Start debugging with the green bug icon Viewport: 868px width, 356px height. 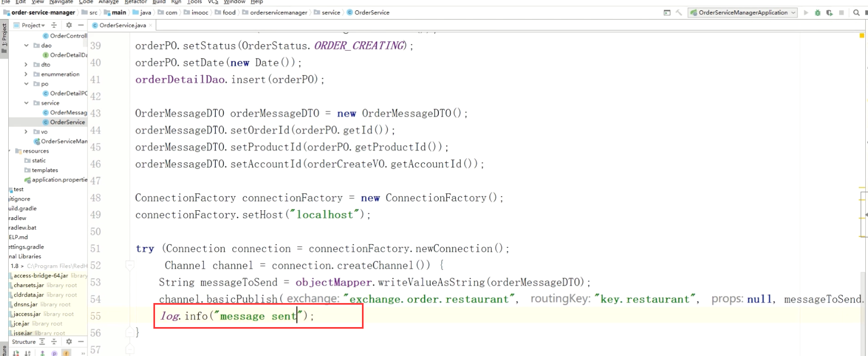818,13
